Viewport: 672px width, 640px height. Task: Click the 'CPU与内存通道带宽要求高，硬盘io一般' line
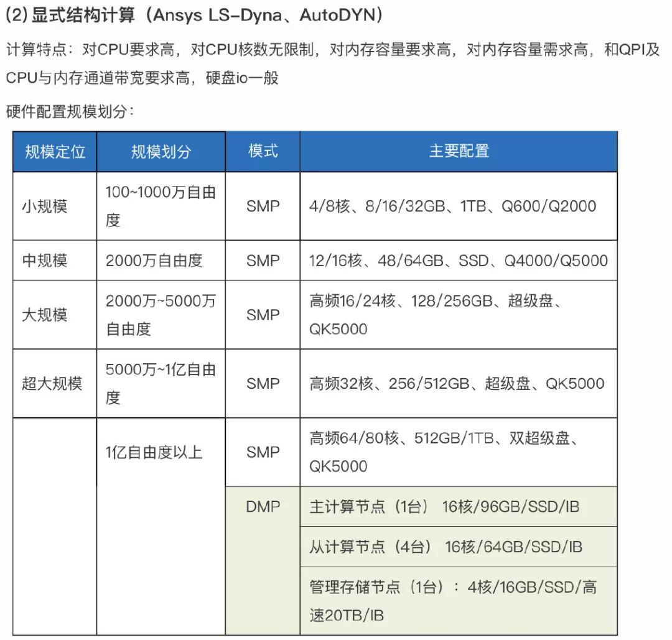click(x=142, y=78)
